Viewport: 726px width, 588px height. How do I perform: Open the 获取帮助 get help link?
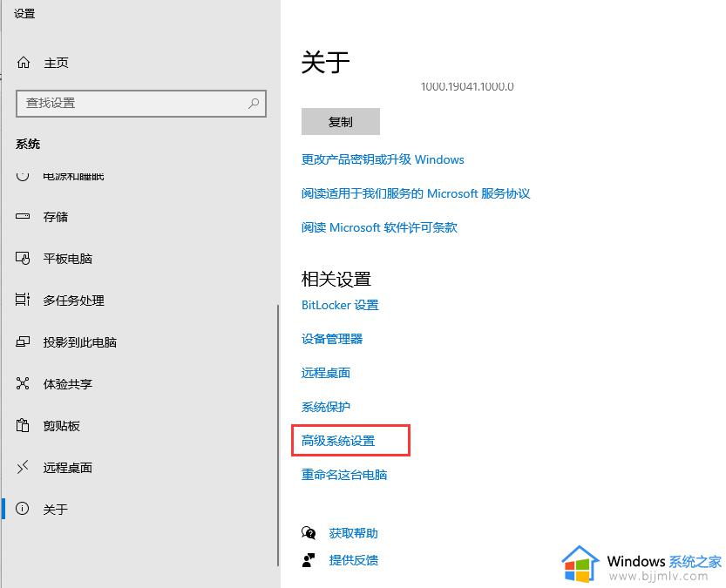coord(354,533)
